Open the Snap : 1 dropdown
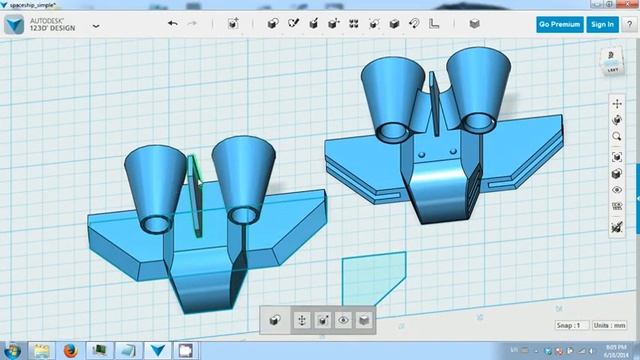The image size is (640, 360). [571, 325]
